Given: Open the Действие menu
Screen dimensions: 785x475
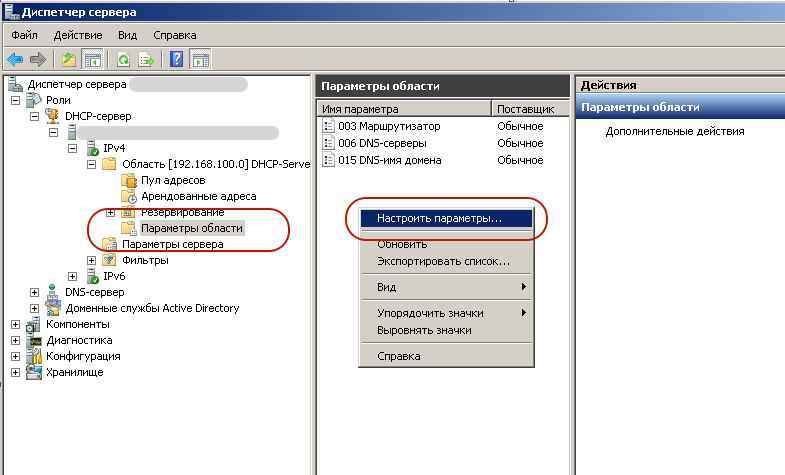Looking at the screenshot, I should pos(78,35).
